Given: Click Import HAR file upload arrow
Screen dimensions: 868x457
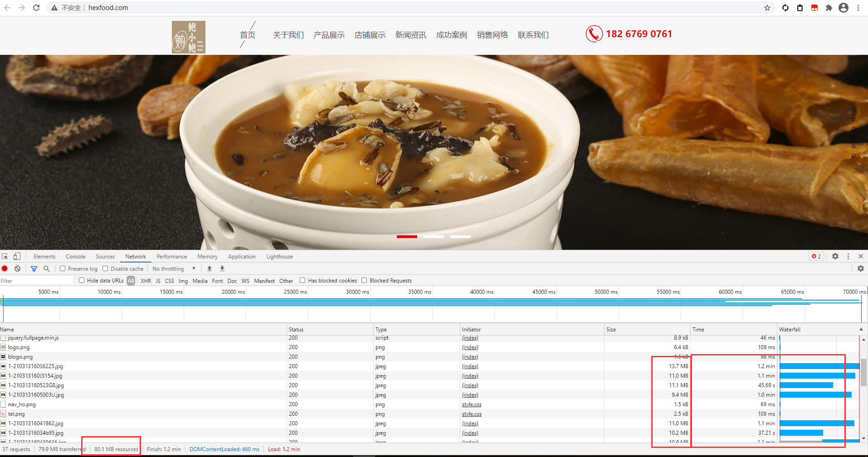Looking at the screenshot, I should pos(210,269).
